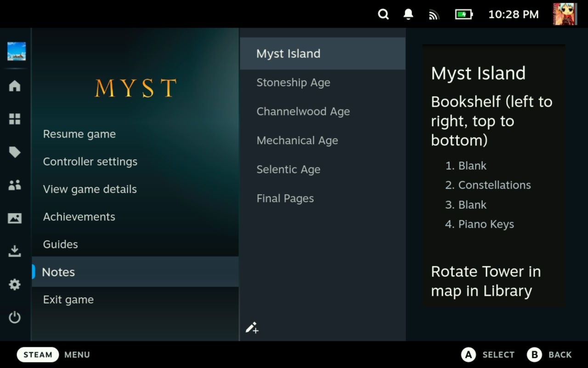The image size is (588, 368).
Task: Open the Settings gear icon
Action: 15,284
